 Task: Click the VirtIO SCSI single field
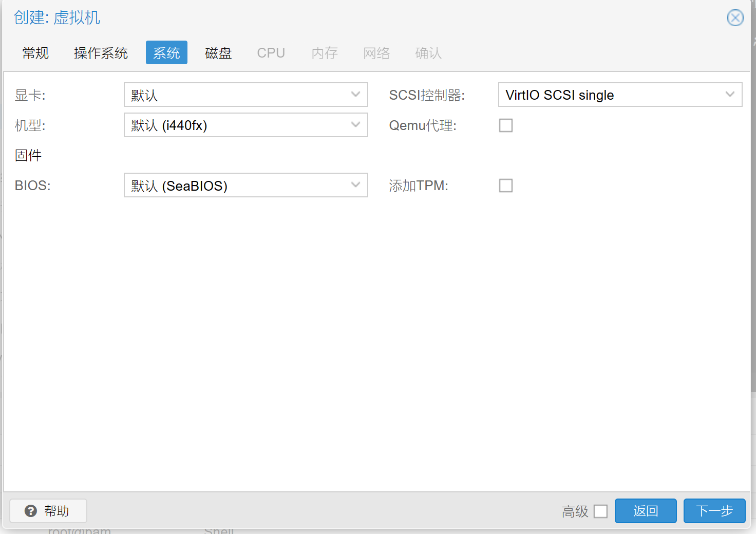tap(610, 95)
